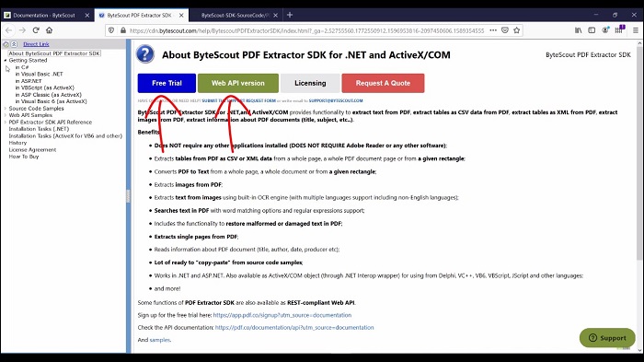Open the pdf.co API documentation link
The height and width of the screenshot is (362, 644).
tap(294, 327)
